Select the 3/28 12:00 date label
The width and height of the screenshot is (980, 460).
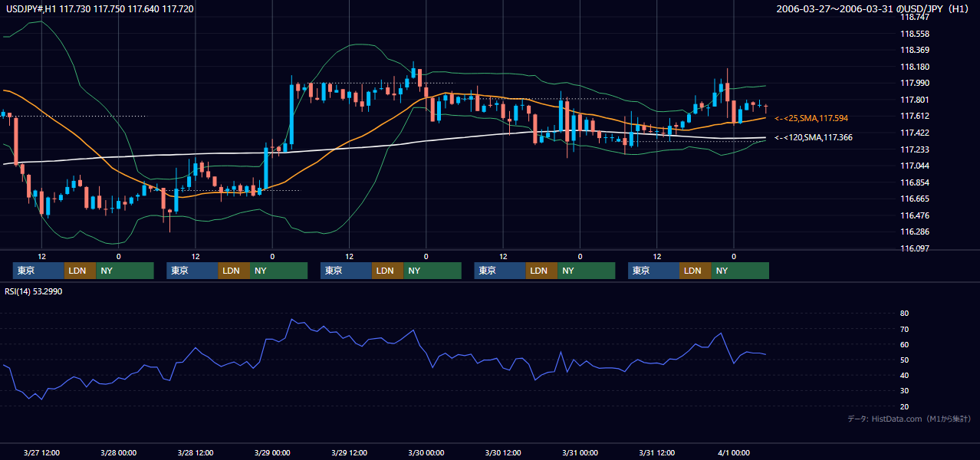click(x=196, y=452)
